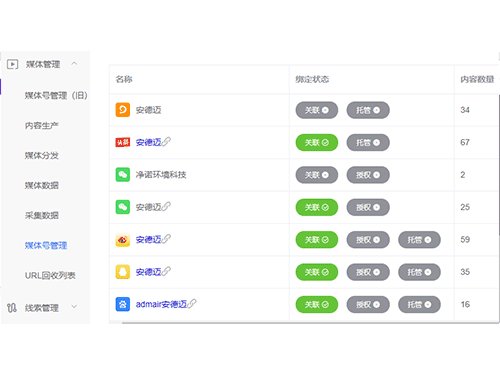
Task: Toggle 托管 pill in the 67-count row
Action: [368, 142]
